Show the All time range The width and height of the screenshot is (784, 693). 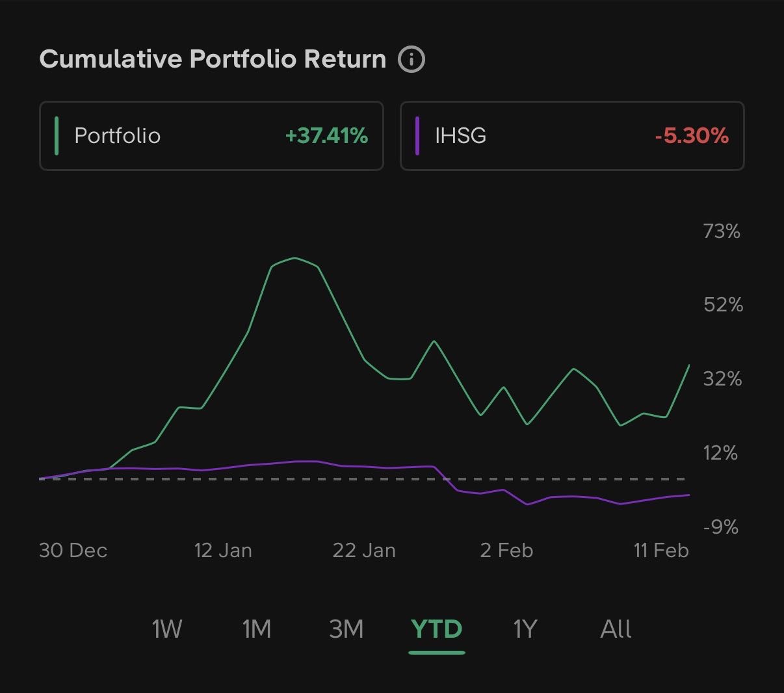tap(616, 629)
